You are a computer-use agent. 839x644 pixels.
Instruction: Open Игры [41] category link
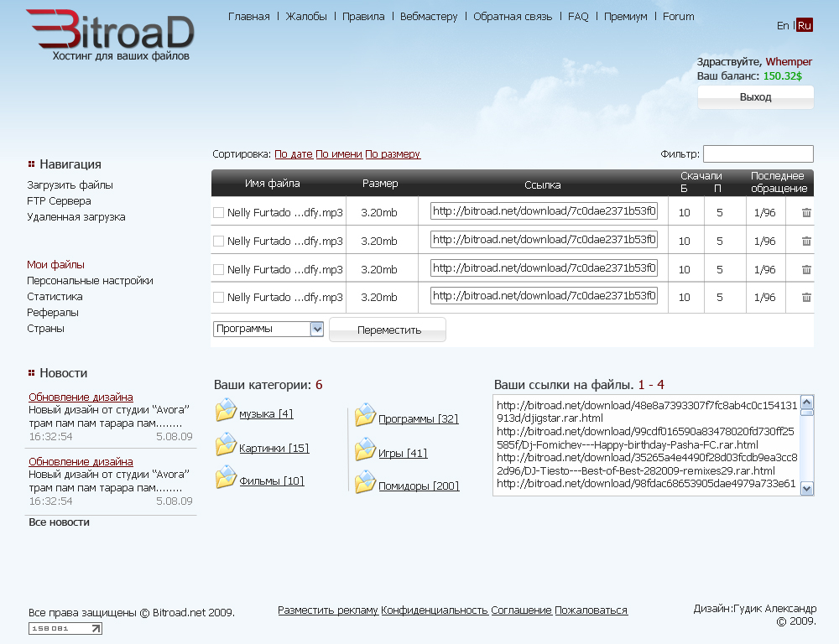403,453
